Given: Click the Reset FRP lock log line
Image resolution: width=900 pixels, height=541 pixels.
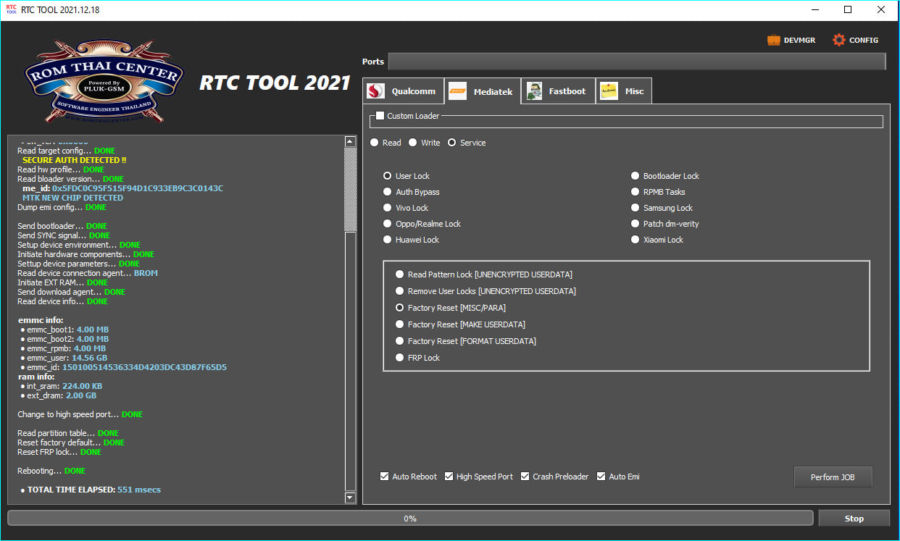Looking at the screenshot, I should pos(59,452).
